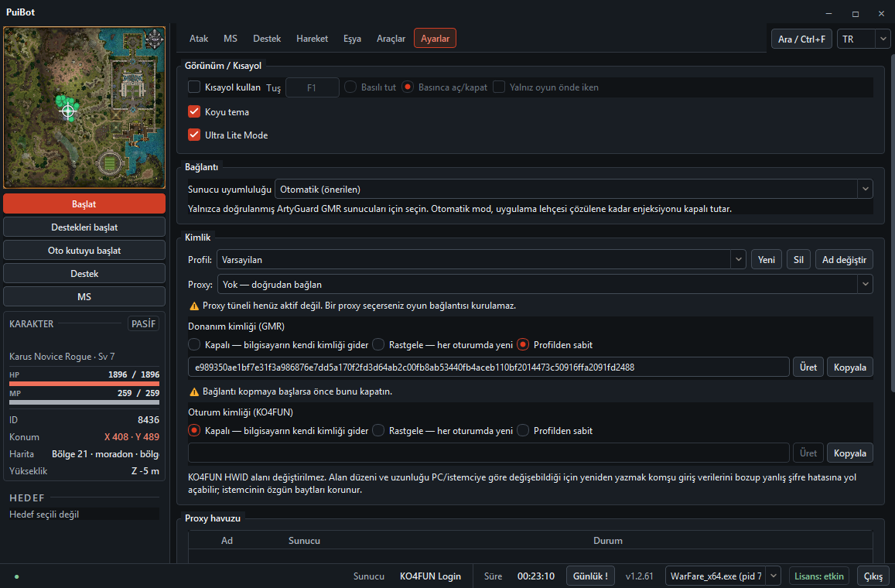The height and width of the screenshot is (588, 895).
Task: Select the Ayarlar tab
Action: 435,38
